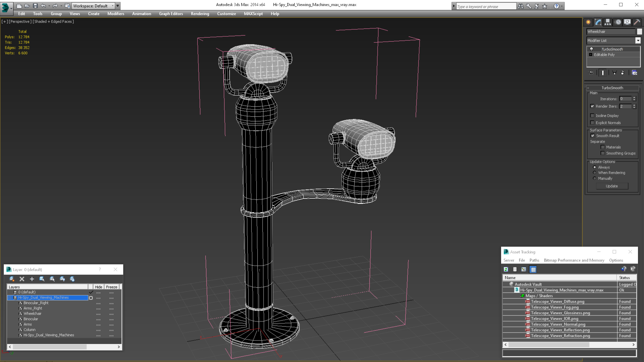Enable Explicit Normals checkbox
The image size is (644, 362).
(592, 122)
